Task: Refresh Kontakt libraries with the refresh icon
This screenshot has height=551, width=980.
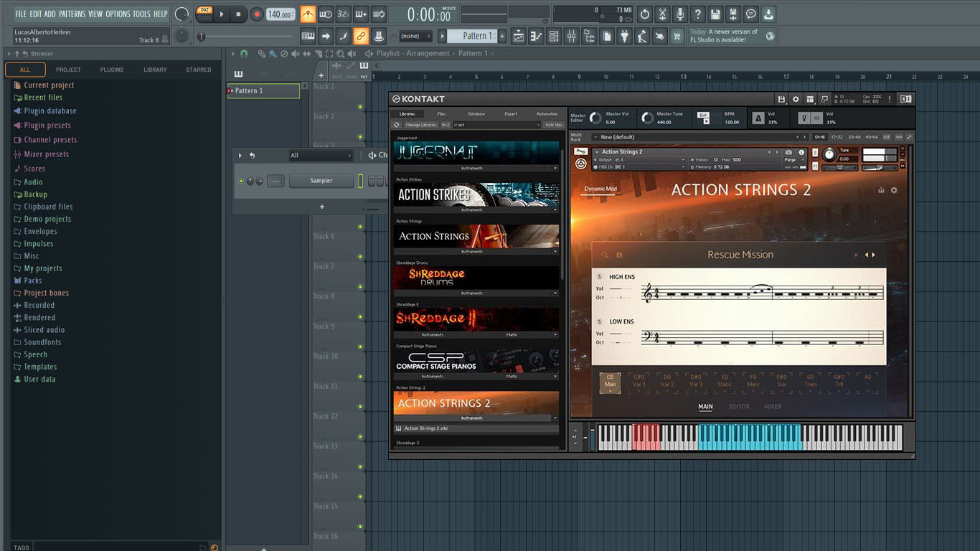Action: [396, 125]
